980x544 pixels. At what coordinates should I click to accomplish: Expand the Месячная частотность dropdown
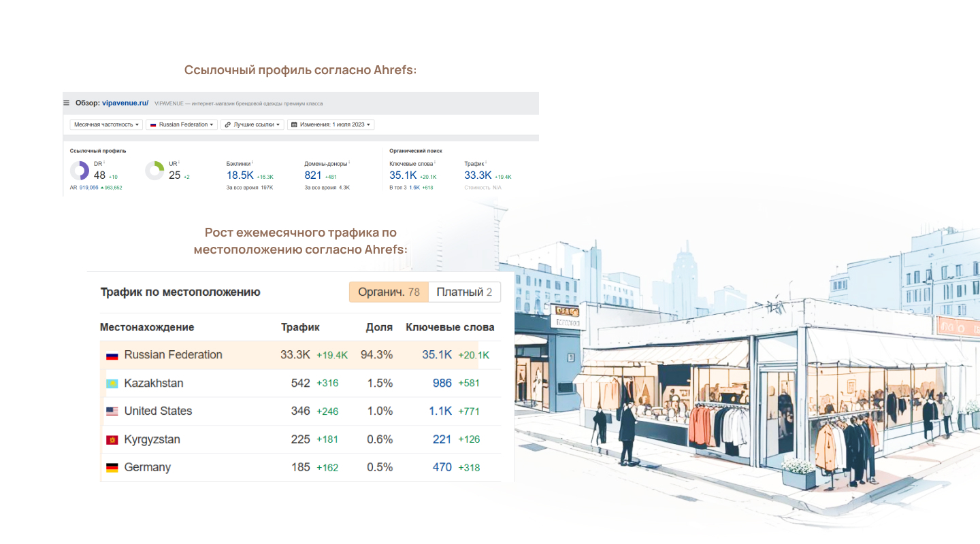click(107, 124)
